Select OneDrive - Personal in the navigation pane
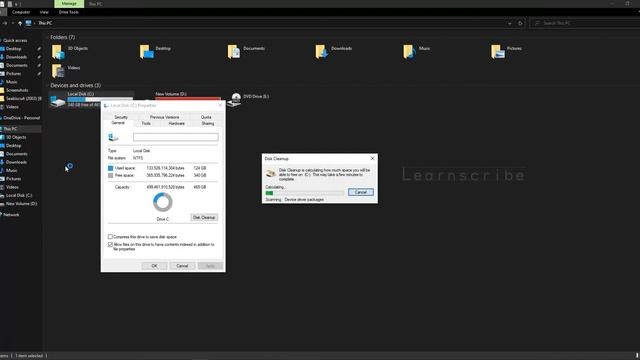The height and width of the screenshot is (360, 640). coord(21,118)
